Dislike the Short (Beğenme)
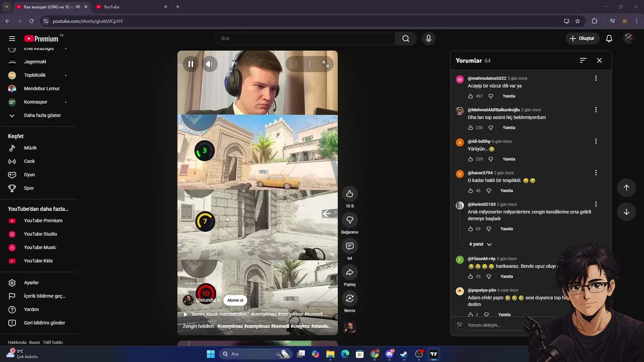The height and width of the screenshot is (362, 644). pos(350,220)
